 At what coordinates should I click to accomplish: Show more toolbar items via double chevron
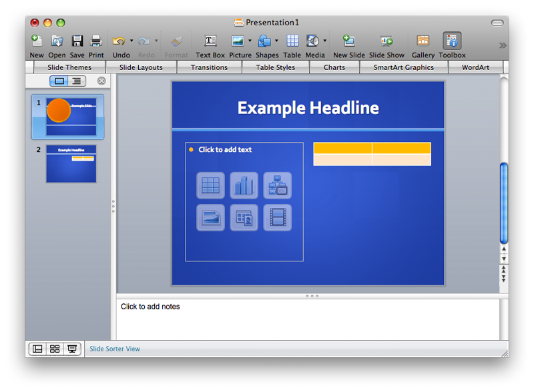point(503,45)
